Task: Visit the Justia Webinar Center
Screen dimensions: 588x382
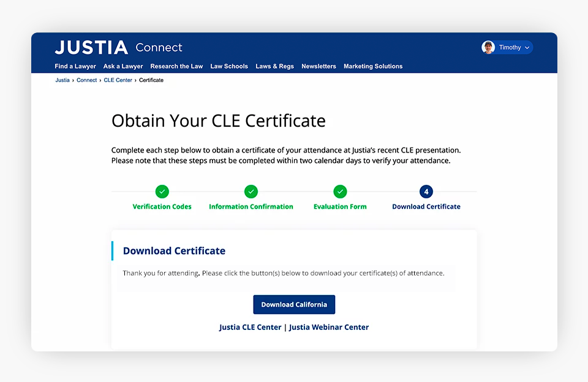Action: [329, 327]
